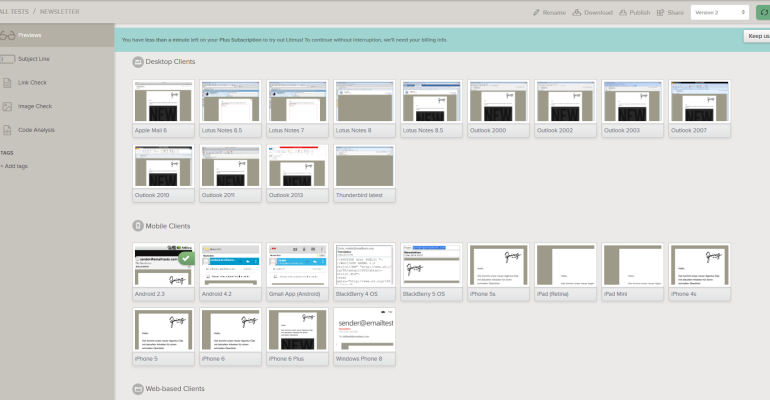Download the test results
The width and height of the screenshot is (770, 400).
(x=592, y=12)
